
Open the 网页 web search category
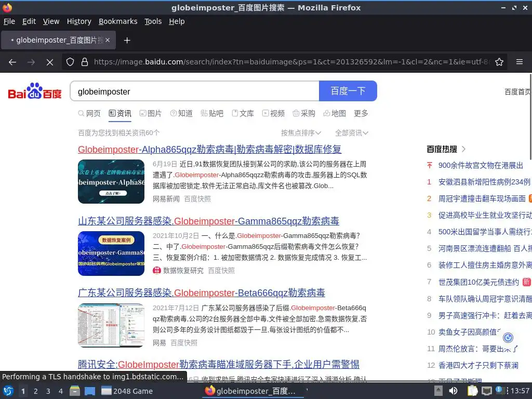pyautogui.click(x=89, y=113)
